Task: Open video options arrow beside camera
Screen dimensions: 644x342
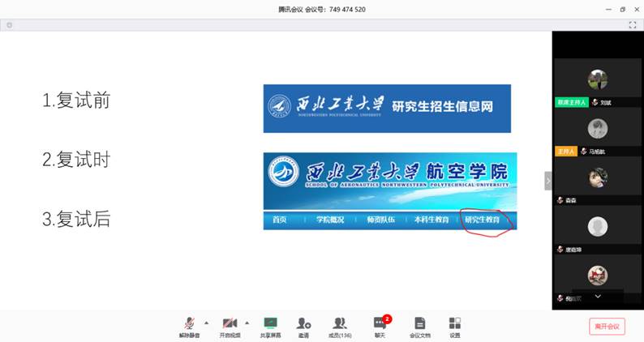Action: (247, 322)
